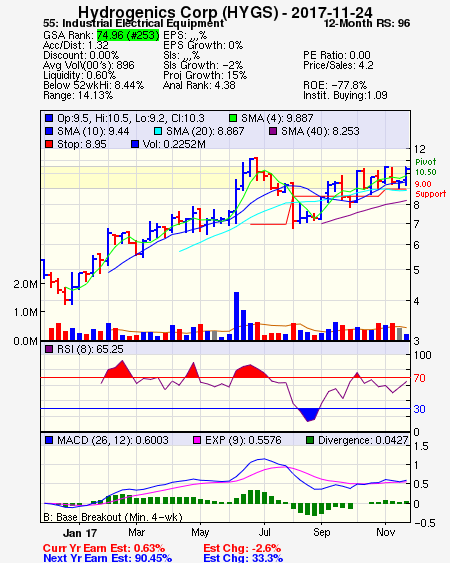Click the green Divergence legend swatch
450x563 pixels.
coord(310,440)
